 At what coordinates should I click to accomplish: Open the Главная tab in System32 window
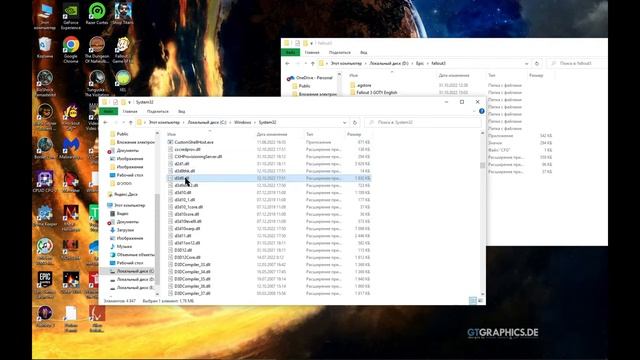[130, 111]
